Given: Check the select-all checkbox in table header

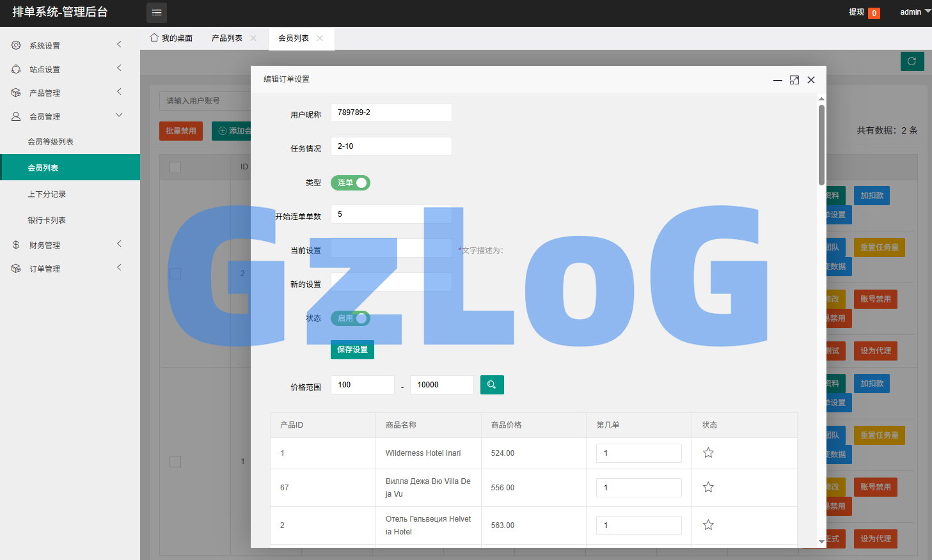Looking at the screenshot, I should [175, 167].
